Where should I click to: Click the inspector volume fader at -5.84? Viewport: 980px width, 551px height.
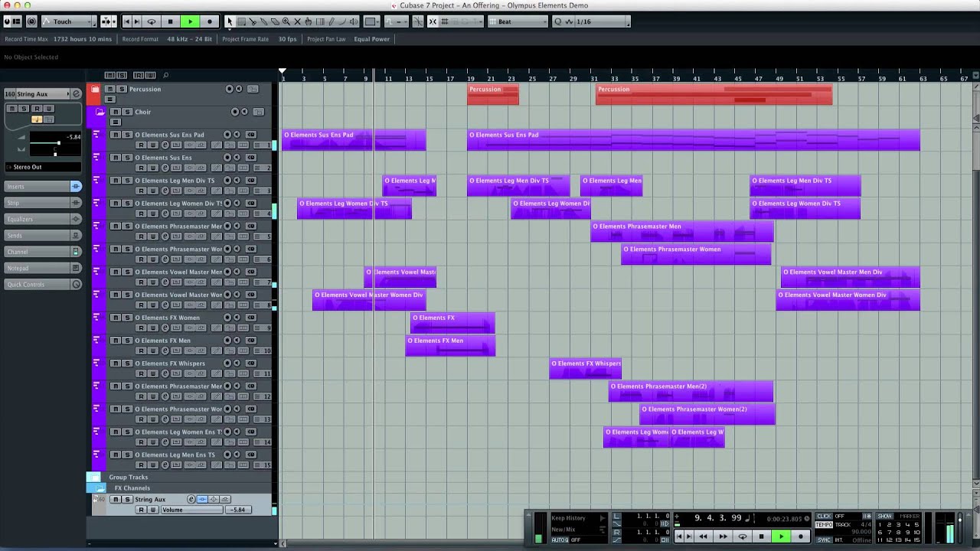57,143
